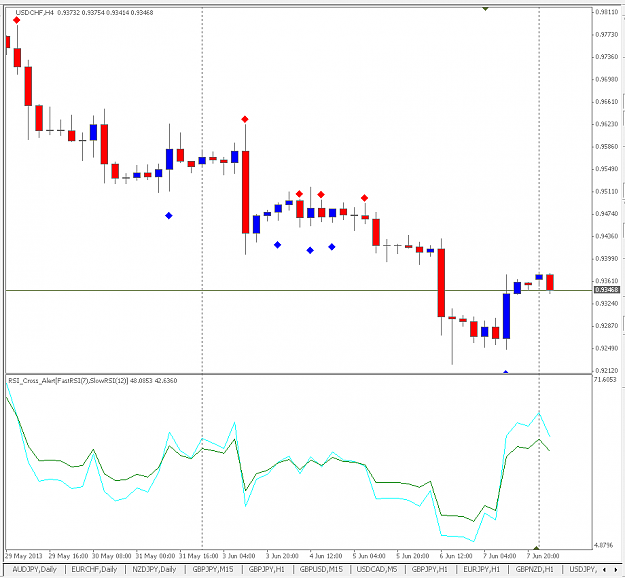Click the dark triangle marker at the indicator's bottom edge
Image resolution: width=625 pixels, height=578 pixels.
point(536,548)
